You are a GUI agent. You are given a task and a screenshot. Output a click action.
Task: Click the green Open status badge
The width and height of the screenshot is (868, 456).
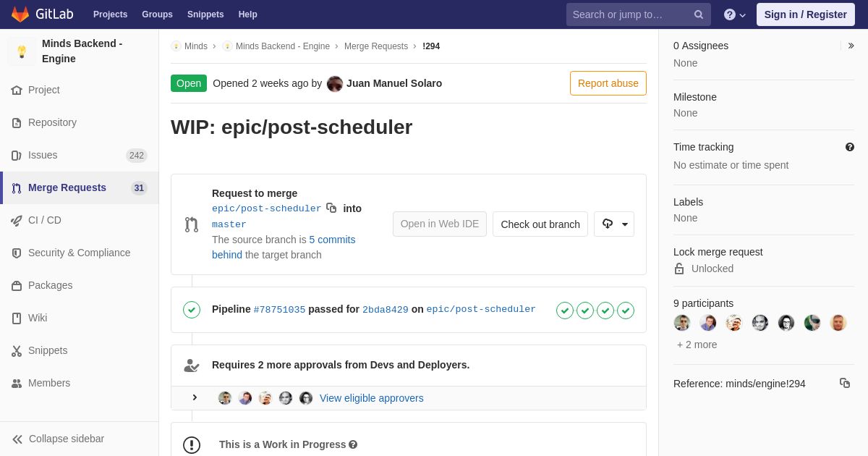189,83
